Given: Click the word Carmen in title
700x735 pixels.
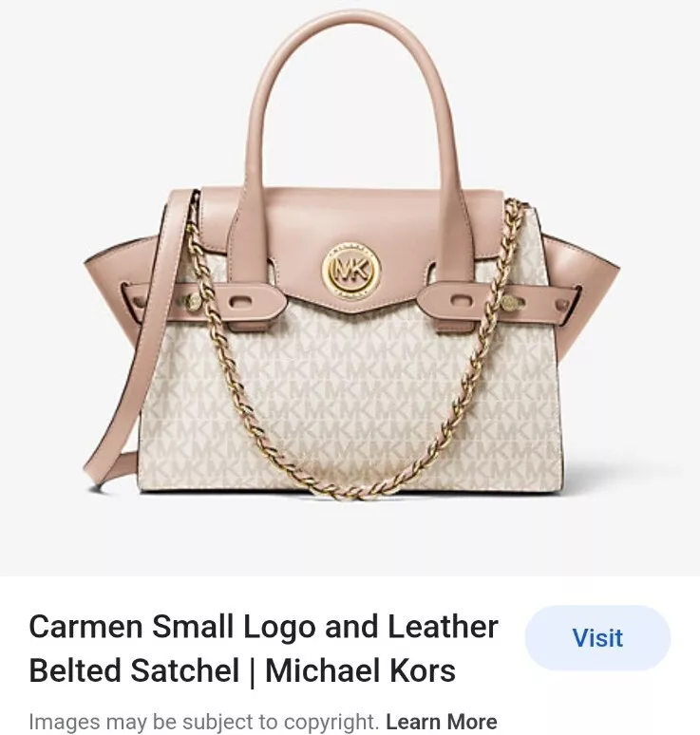Looking at the screenshot, I should pyautogui.click(x=85, y=626).
